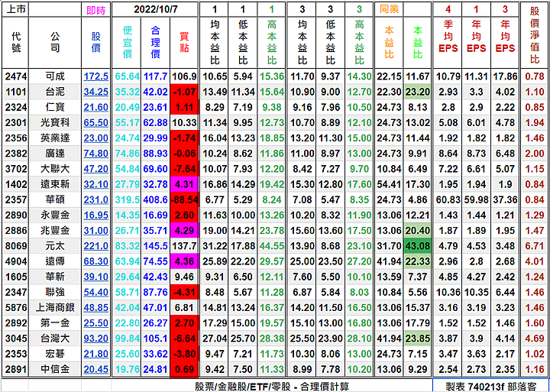550x392 pixels.
Task: Click the red 買點 column header
Action: tap(184, 42)
